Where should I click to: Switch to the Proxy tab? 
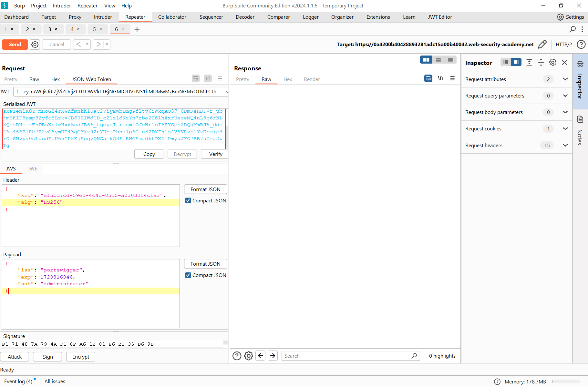(x=75, y=17)
